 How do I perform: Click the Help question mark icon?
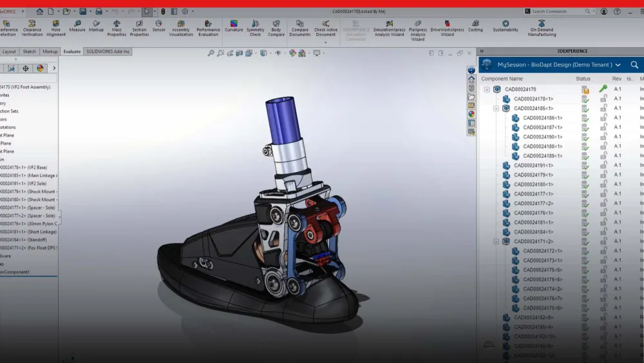click(x=617, y=11)
